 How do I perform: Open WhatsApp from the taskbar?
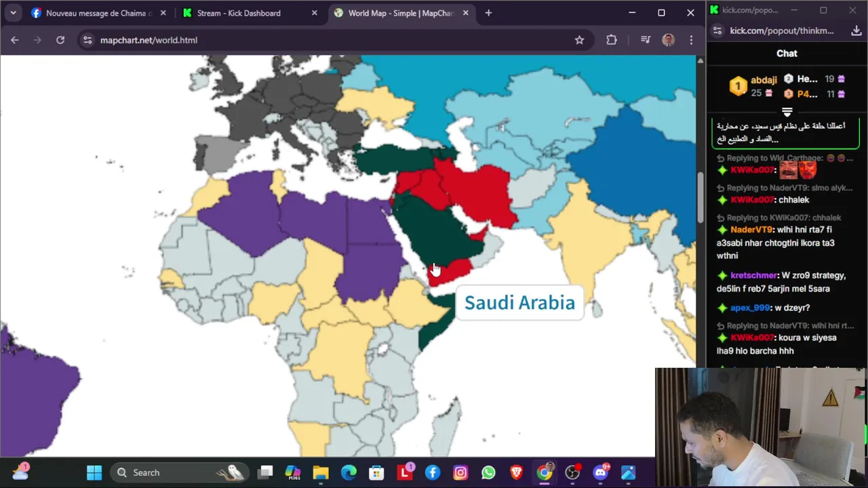[x=488, y=472]
